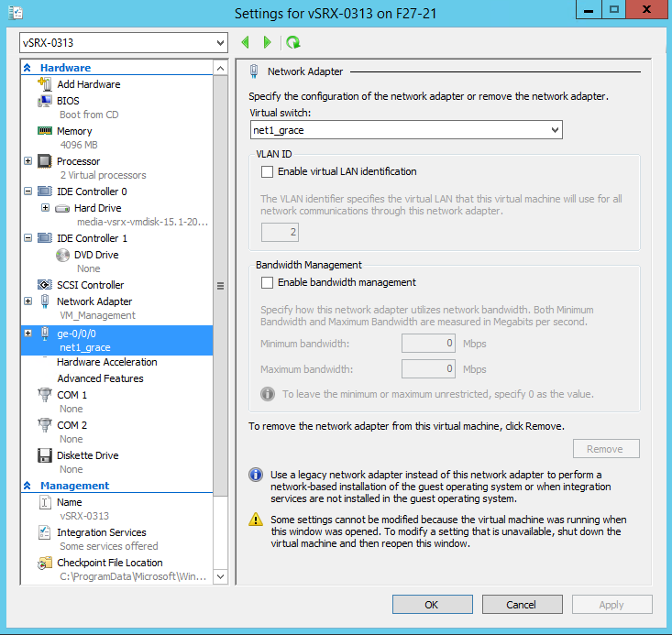Click the OK button
Image resolution: width=672 pixels, height=635 pixels.
pyautogui.click(x=433, y=605)
